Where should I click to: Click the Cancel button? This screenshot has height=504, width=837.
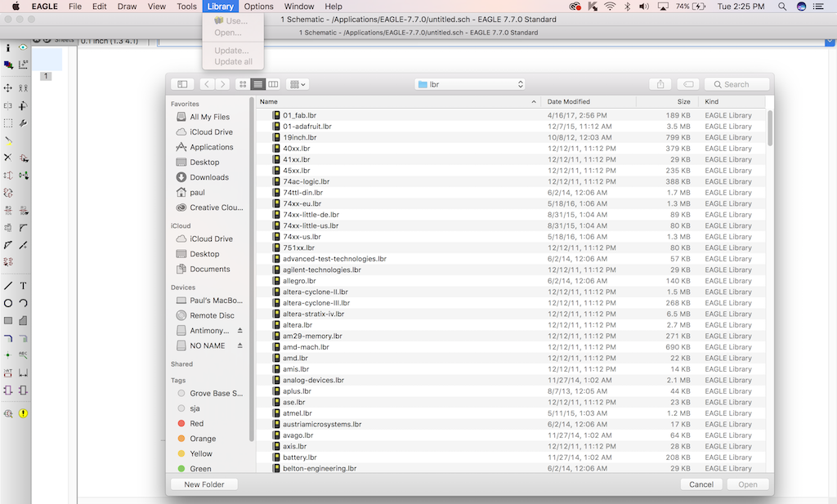tap(701, 484)
